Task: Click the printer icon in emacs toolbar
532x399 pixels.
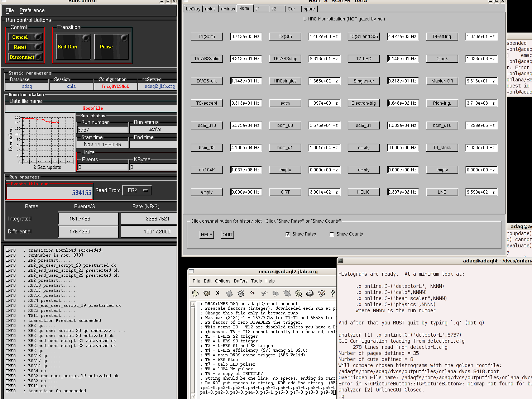Action: [310, 294]
